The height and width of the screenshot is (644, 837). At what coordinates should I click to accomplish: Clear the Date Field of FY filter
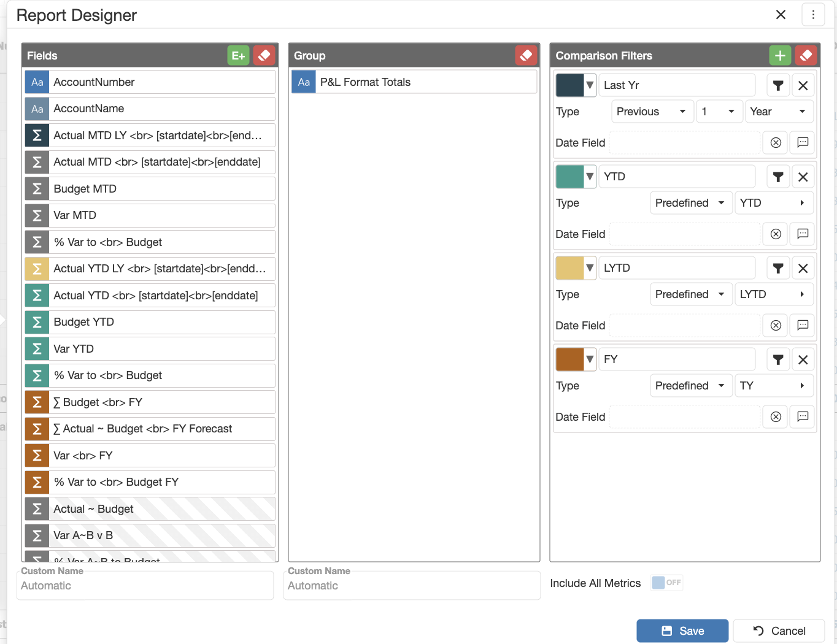(x=776, y=416)
